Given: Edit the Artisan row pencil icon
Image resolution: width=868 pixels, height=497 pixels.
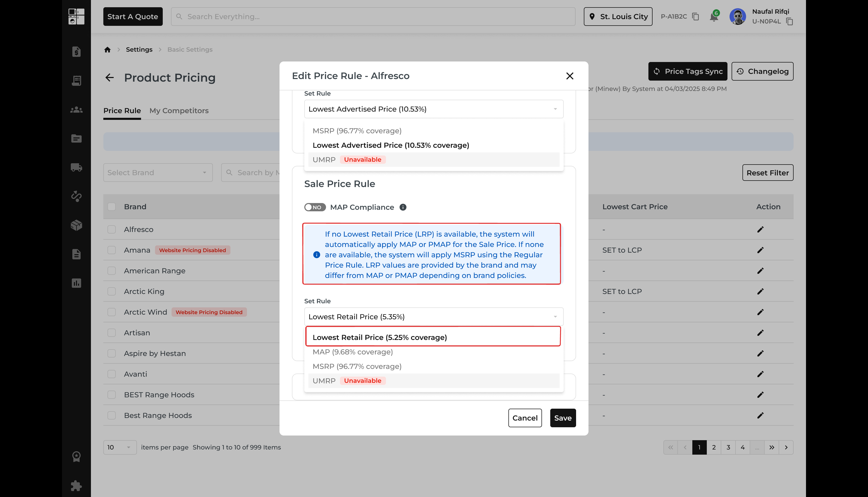Looking at the screenshot, I should tap(760, 333).
